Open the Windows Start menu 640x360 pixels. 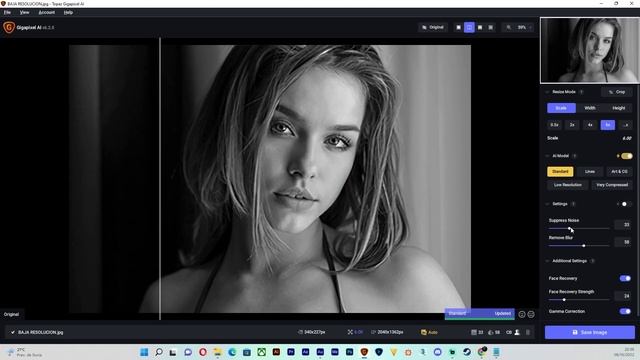point(144,352)
